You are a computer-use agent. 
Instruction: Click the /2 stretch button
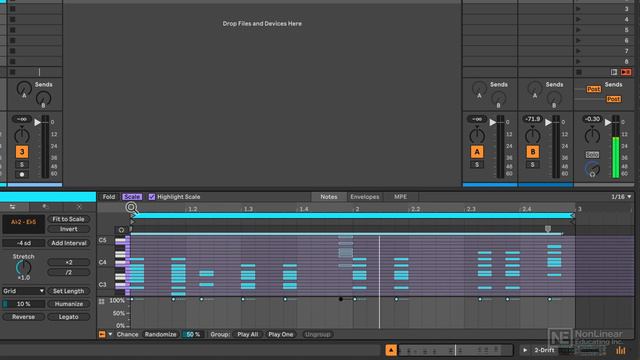69,272
